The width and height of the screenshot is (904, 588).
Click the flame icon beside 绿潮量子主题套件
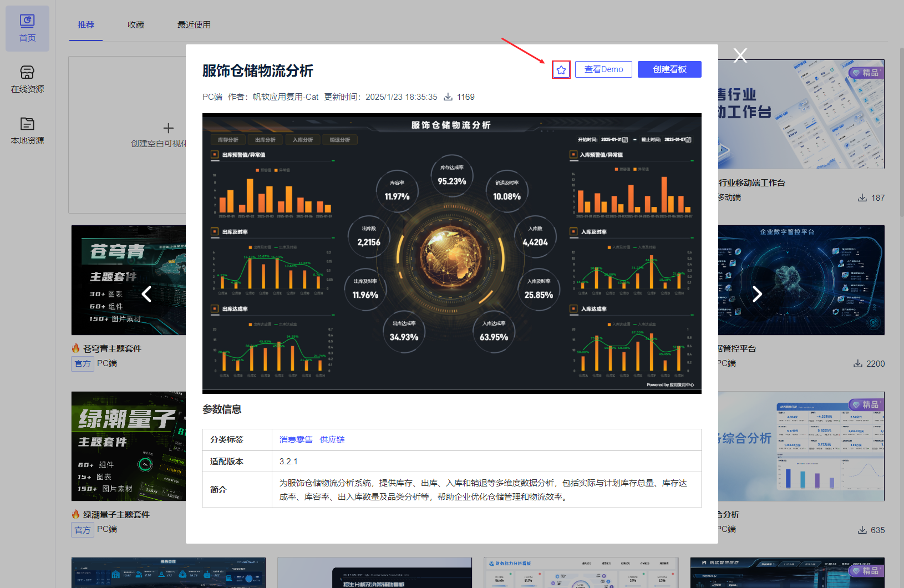76,514
